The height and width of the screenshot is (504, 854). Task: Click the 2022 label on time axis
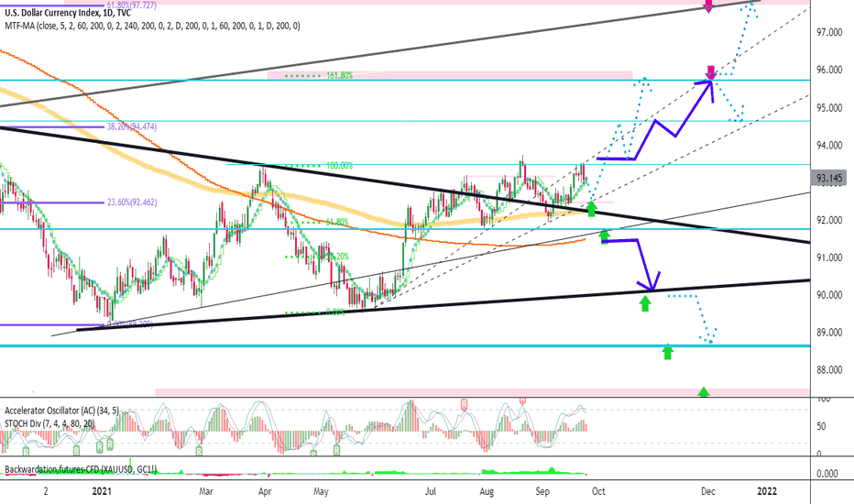coord(767,491)
